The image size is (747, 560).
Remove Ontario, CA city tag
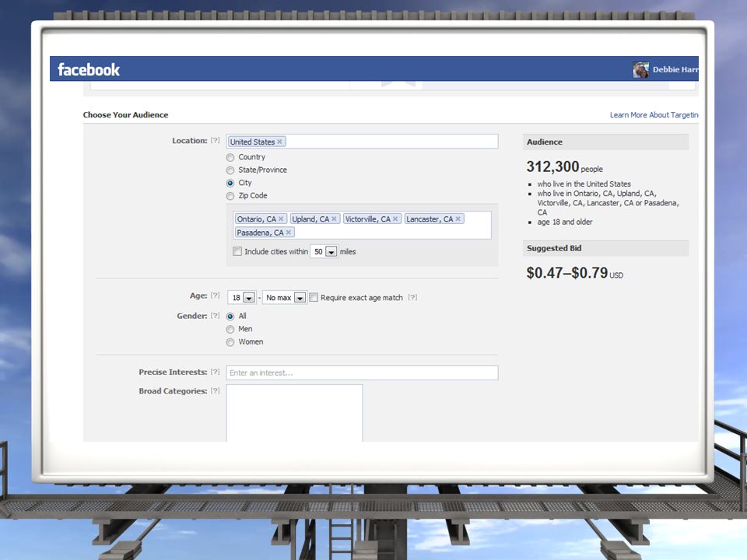click(x=281, y=219)
